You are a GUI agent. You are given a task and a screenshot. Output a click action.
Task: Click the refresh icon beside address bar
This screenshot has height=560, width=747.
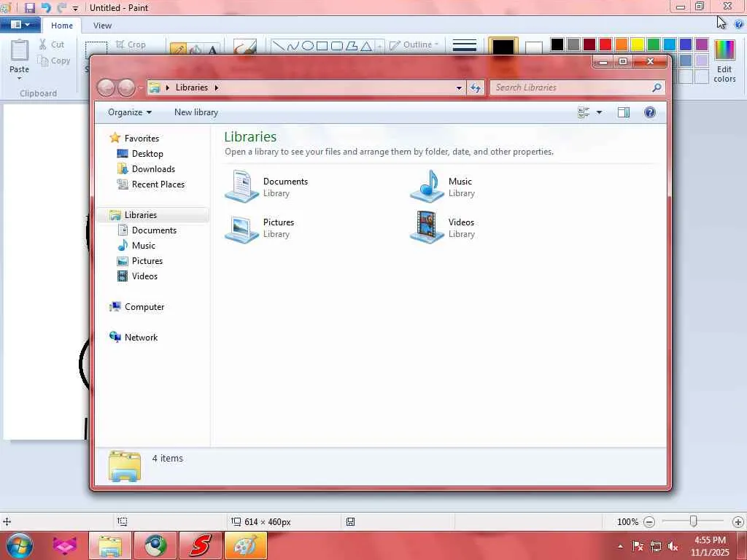click(476, 87)
